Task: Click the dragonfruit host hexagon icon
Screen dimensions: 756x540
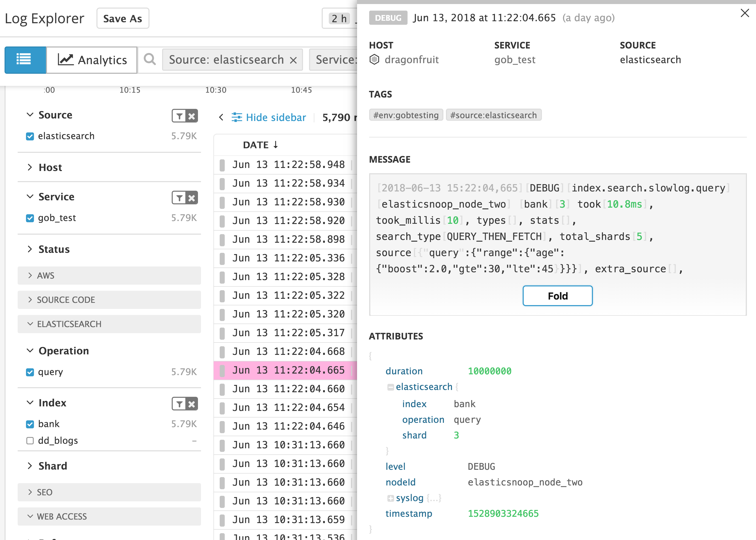Action: [375, 60]
